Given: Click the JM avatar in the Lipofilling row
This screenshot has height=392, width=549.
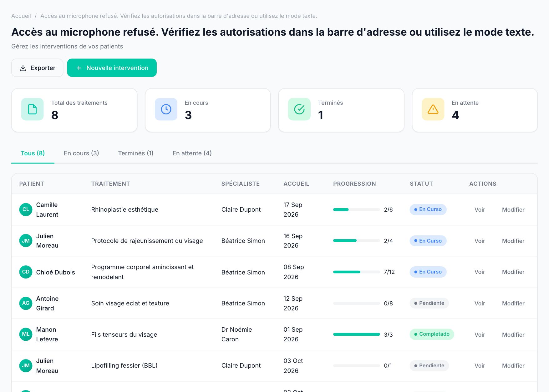Looking at the screenshot, I should 26,366.
